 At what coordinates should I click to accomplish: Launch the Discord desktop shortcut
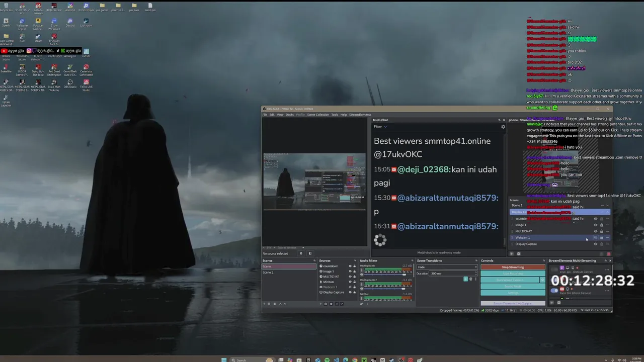[x=70, y=22]
